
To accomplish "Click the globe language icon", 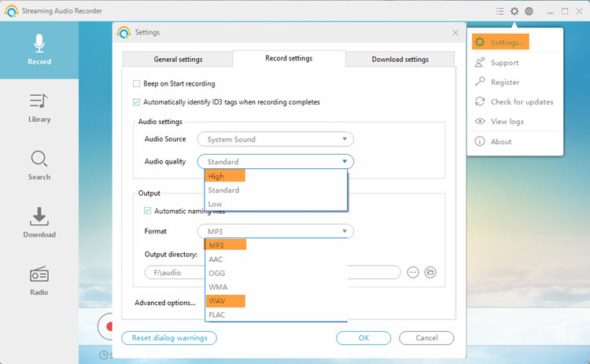I will click(529, 12).
